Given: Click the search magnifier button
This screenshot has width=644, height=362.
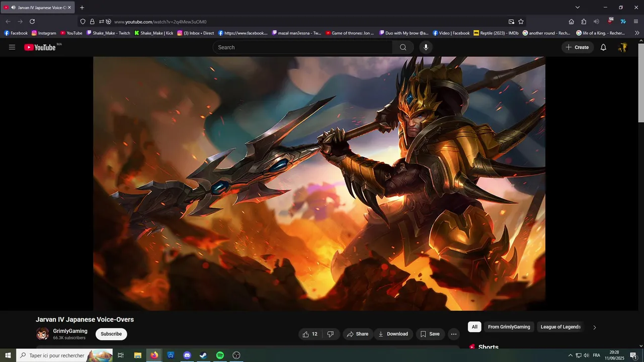Looking at the screenshot, I should [x=403, y=47].
